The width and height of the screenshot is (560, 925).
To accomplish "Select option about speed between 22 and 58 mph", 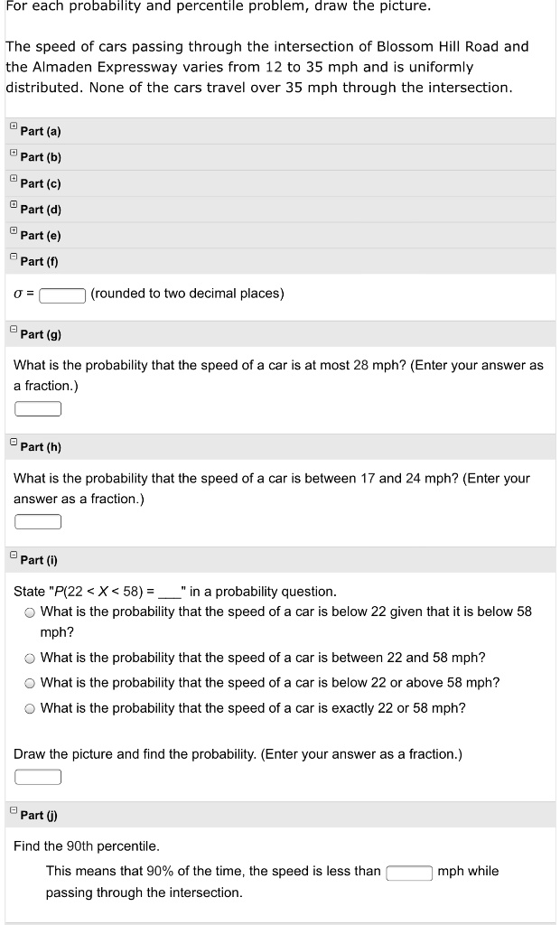I will (x=28, y=657).
